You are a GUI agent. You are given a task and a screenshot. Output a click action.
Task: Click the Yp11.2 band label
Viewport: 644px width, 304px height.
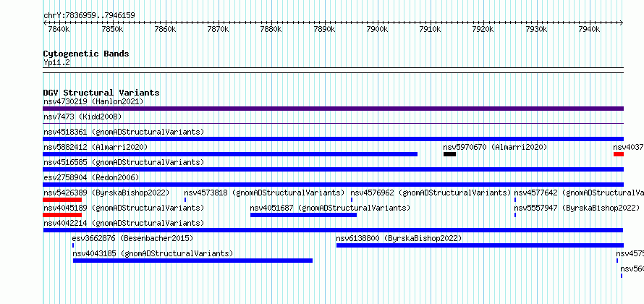point(56,62)
